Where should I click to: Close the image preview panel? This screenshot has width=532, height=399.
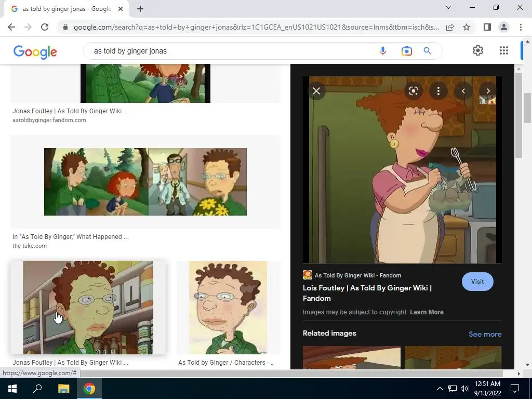pos(316,91)
